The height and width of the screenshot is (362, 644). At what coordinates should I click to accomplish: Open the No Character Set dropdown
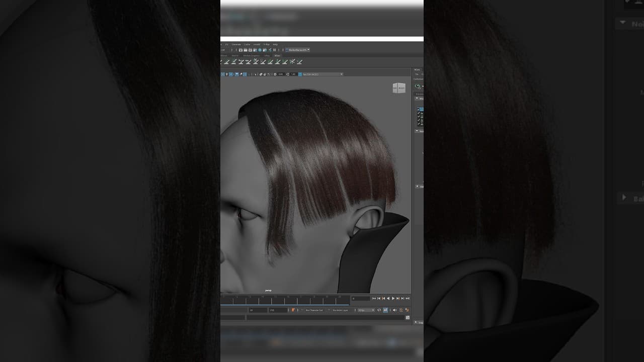(314, 310)
